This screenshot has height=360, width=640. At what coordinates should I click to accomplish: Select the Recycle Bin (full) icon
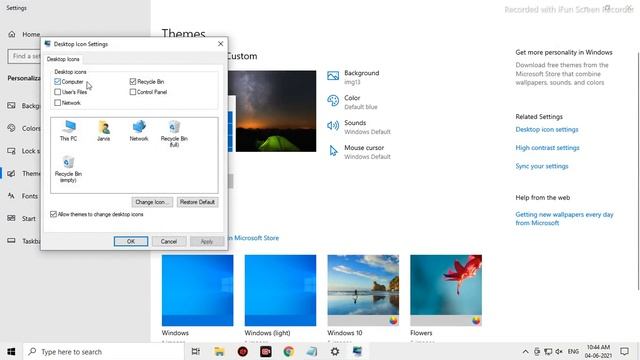point(174,133)
